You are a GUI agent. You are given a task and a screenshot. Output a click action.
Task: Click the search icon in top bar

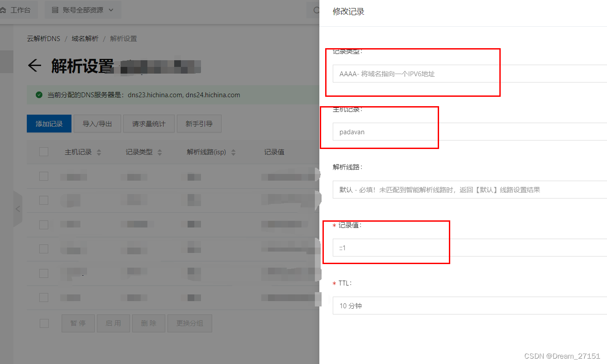click(x=316, y=10)
